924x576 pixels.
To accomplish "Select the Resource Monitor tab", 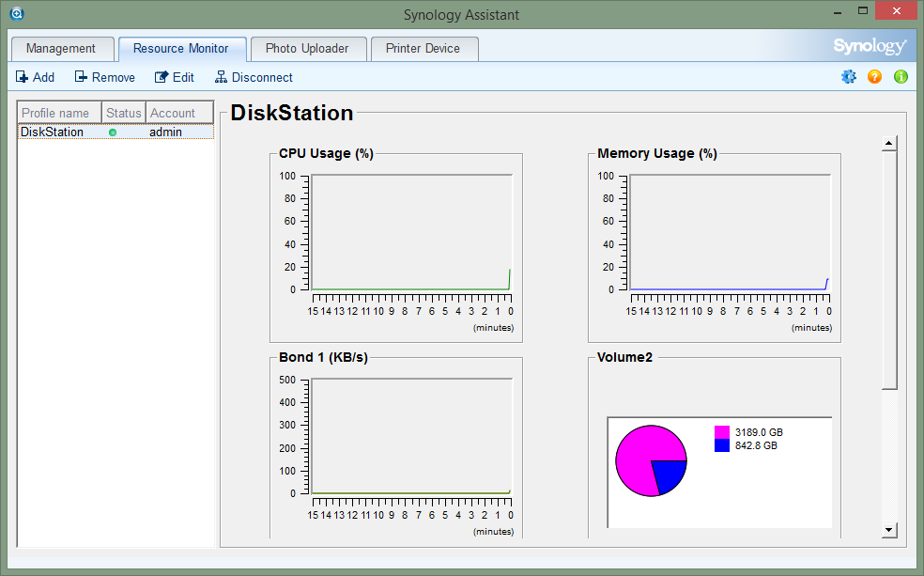I will click(x=181, y=48).
